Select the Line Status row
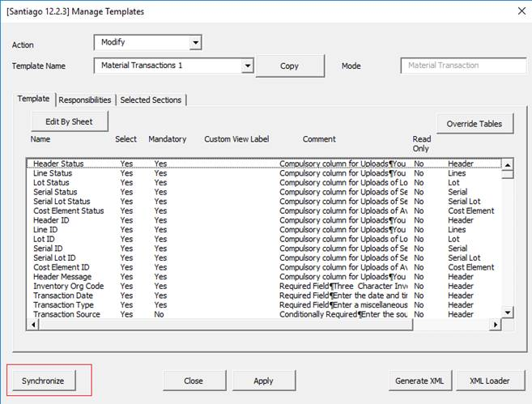The image size is (532, 404). click(264, 173)
